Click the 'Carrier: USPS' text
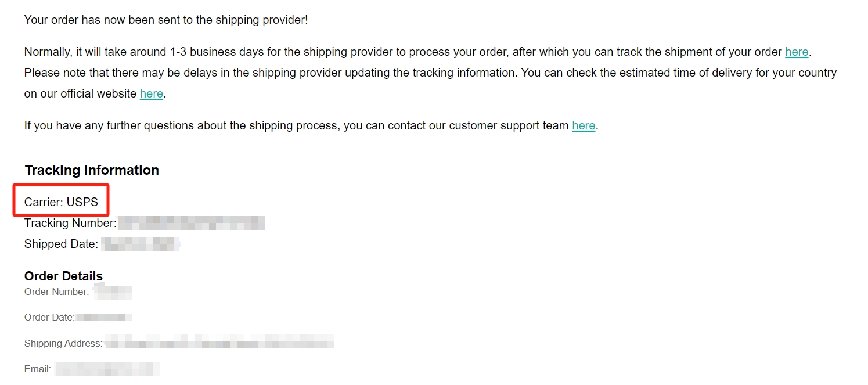This screenshot has width=868, height=385. [61, 202]
